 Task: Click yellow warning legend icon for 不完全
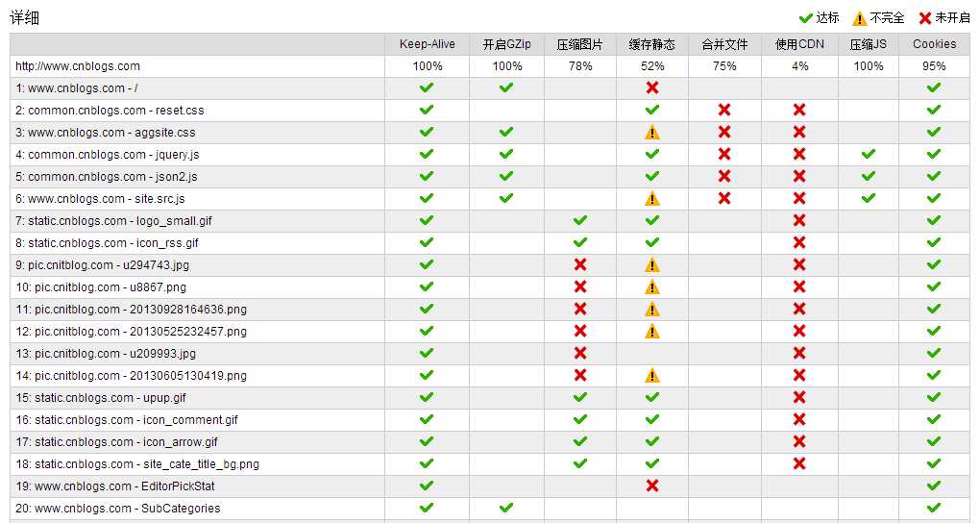click(860, 18)
